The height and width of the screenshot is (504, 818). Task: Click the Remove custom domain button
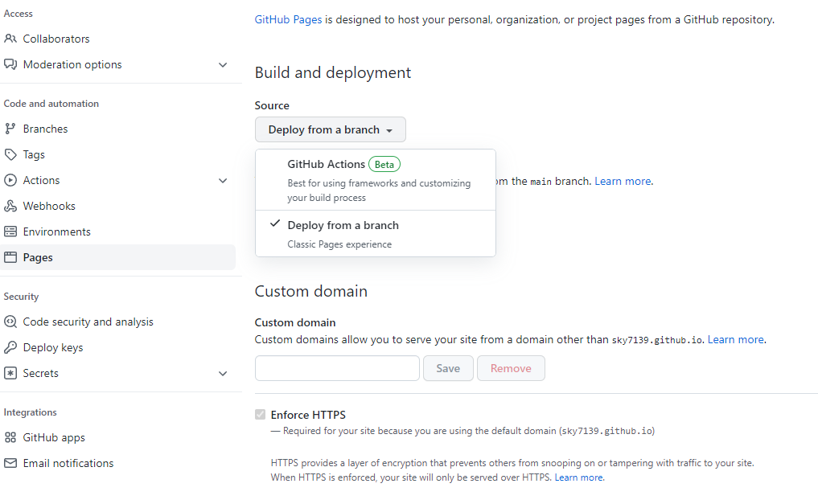[x=511, y=368]
